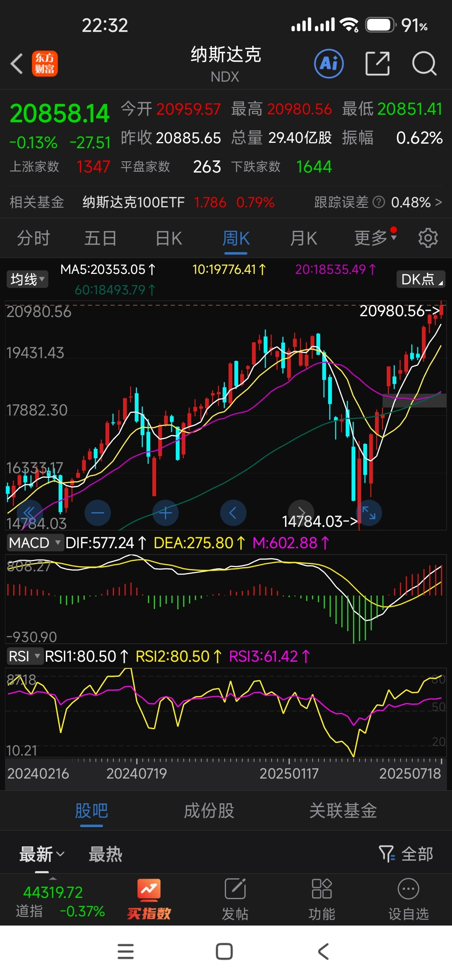Open the DK点 dropdown

pos(421,279)
